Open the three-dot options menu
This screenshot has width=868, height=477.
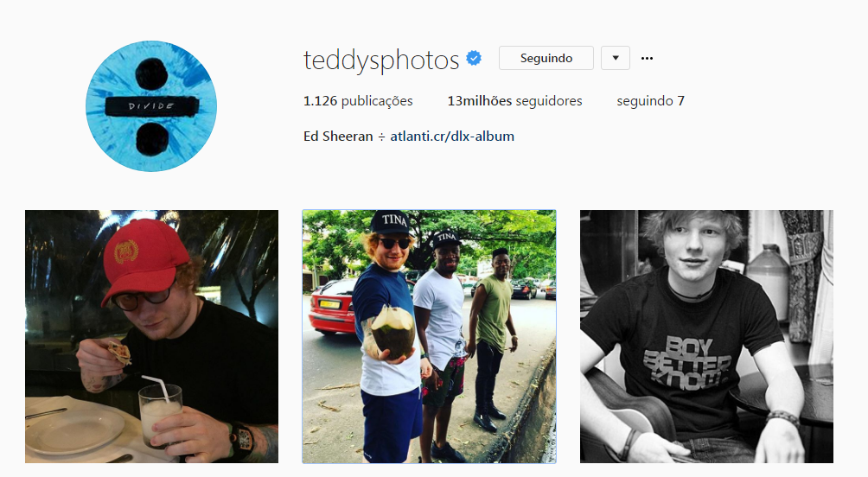pyautogui.click(x=647, y=58)
